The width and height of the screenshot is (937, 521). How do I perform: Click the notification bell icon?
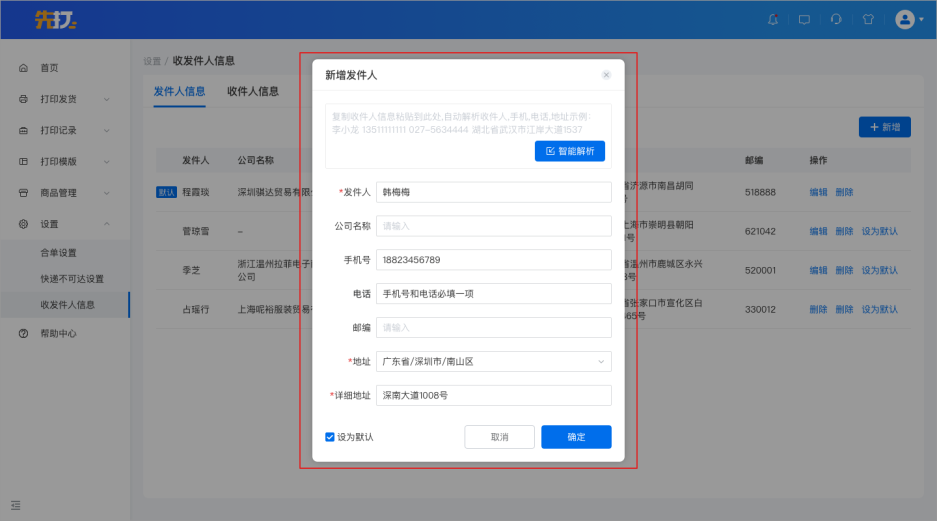pyautogui.click(x=772, y=19)
